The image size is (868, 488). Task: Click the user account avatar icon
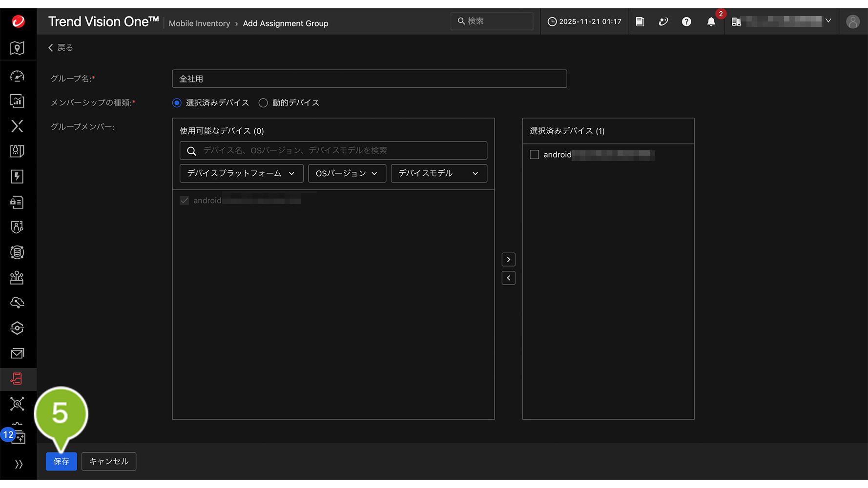[x=852, y=22]
